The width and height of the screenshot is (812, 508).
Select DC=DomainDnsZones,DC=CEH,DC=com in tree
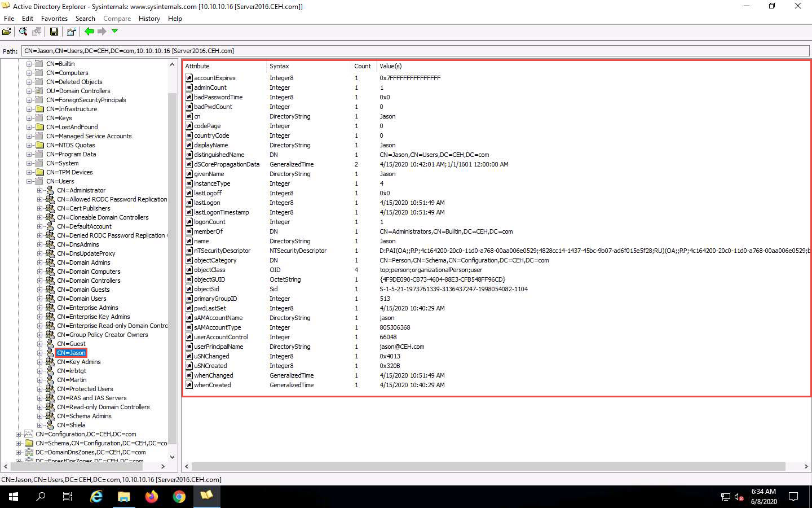(90, 452)
